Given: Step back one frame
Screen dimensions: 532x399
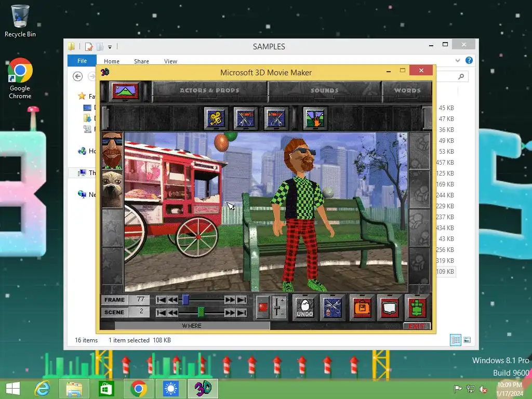Looking at the screenshot, I should (172, 300).
